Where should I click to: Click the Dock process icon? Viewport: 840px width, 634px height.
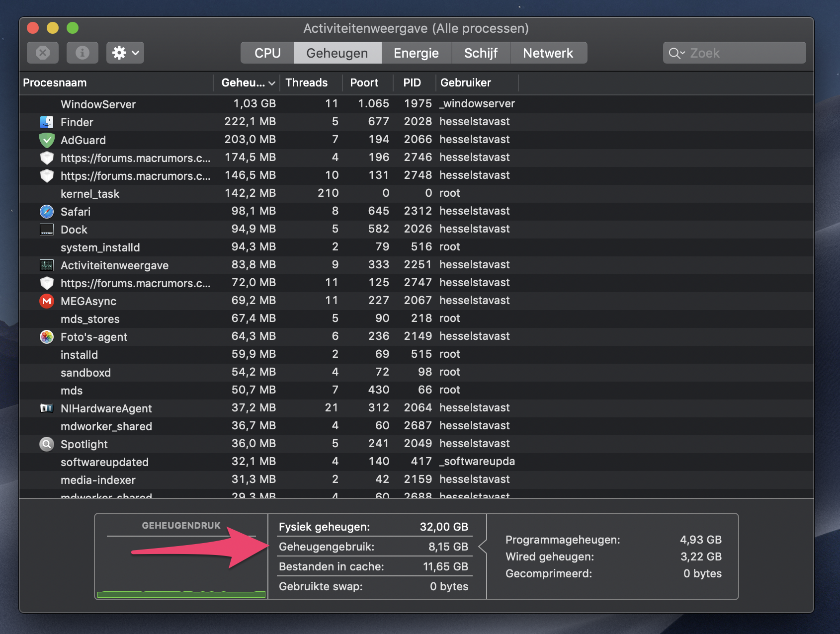[x=47, y=230]
